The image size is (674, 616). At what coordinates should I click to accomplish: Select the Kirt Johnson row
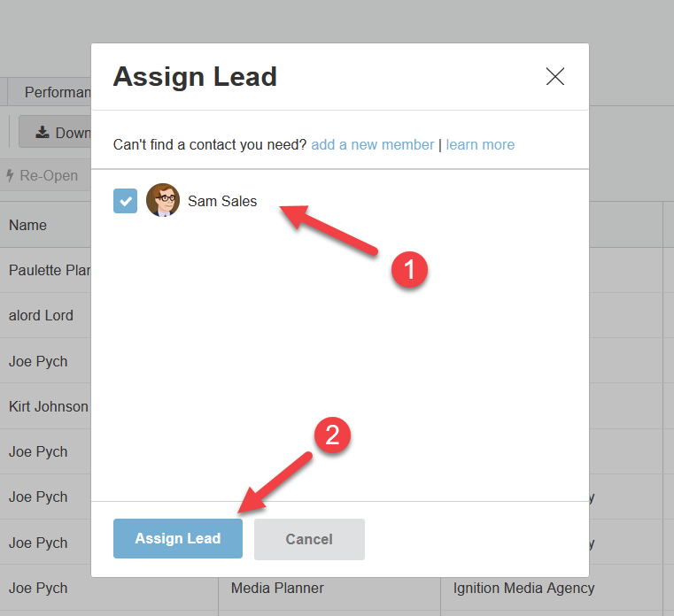point(49,406)
